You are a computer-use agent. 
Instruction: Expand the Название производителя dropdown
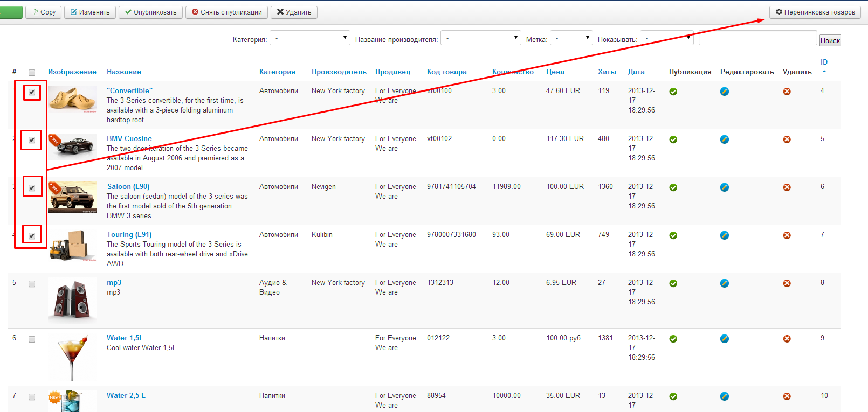click(480, 38)
